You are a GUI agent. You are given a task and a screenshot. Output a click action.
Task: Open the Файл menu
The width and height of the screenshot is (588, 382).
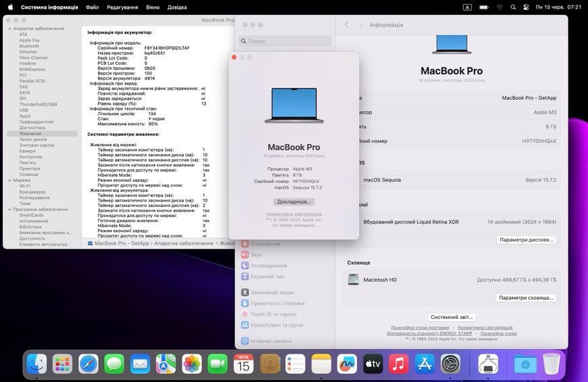(92, 7)
